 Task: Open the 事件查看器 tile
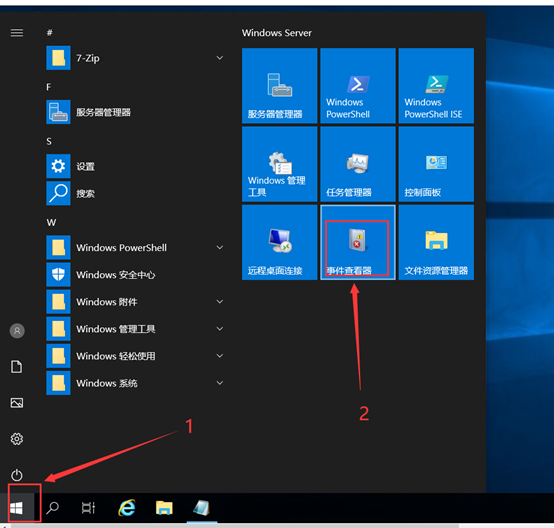pos(358,242)
